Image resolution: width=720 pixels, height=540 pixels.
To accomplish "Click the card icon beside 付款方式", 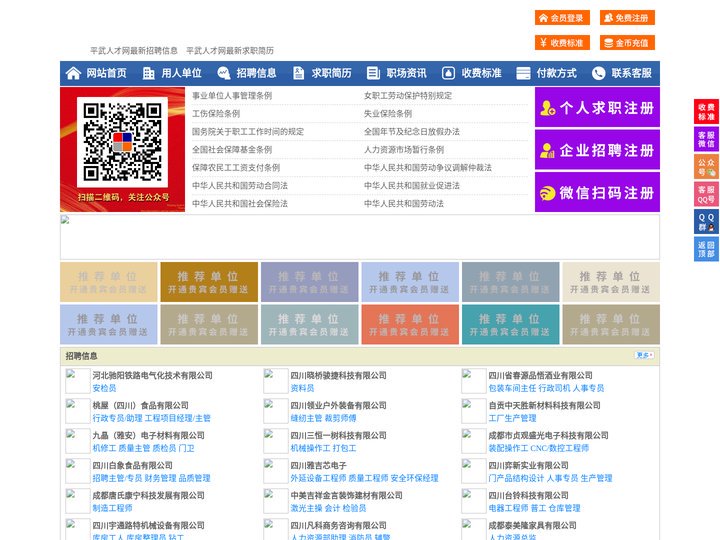I will pos(523,73).
